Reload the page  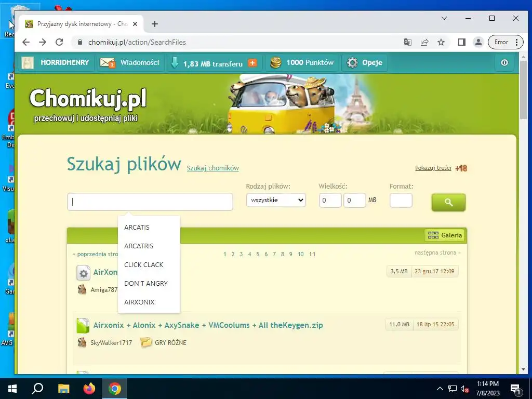(x=59, y=42)
